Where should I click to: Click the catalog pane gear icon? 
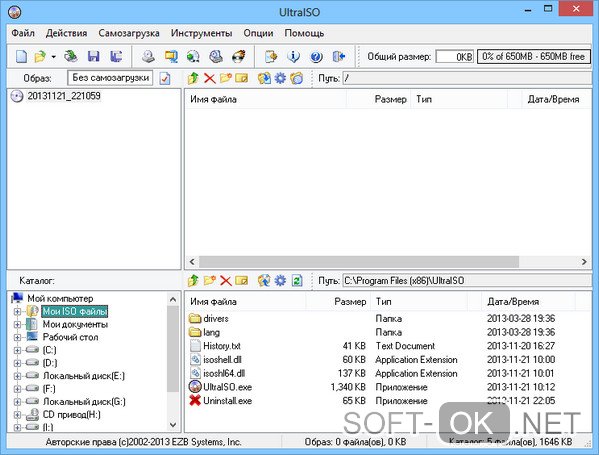click(x=280, y=281)
